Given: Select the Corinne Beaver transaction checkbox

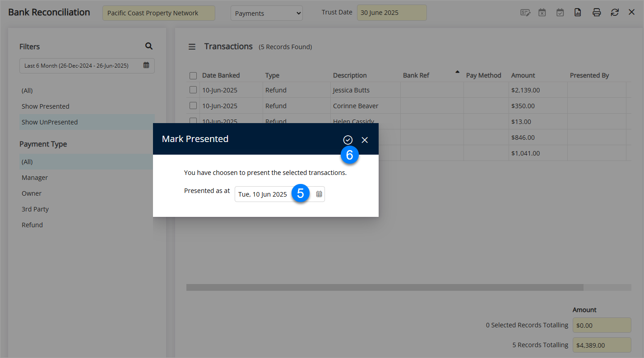Looking at the screenshot, I should [x=193, y=106].
